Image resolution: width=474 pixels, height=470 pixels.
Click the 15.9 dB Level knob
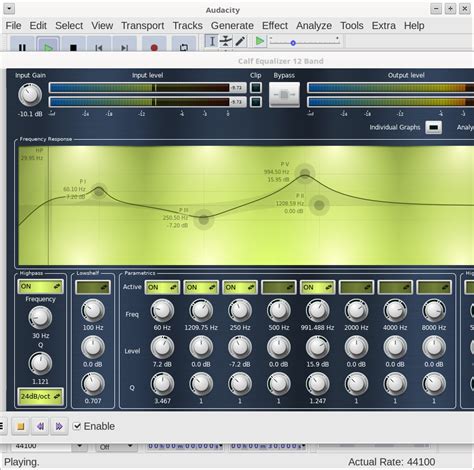(317, 347)
